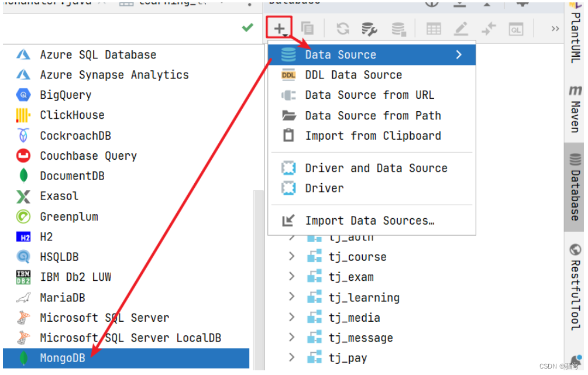The image size is (588, 375).
Task: Click the table view toolbar icon
Action: click(434, 29)
